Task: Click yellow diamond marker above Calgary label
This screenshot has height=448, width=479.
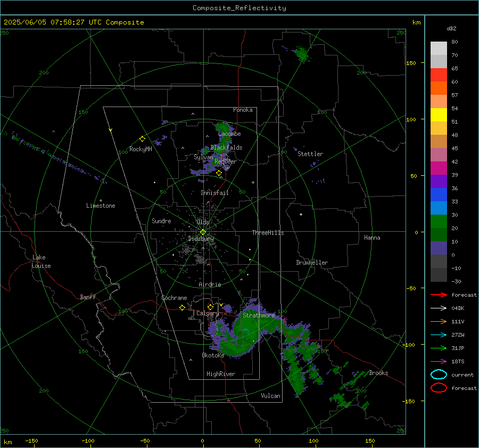Action: click(x=210, y=307)
